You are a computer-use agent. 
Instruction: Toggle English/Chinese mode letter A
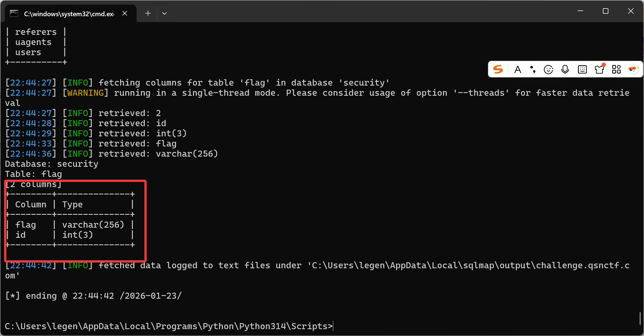[x=518, y=70]
